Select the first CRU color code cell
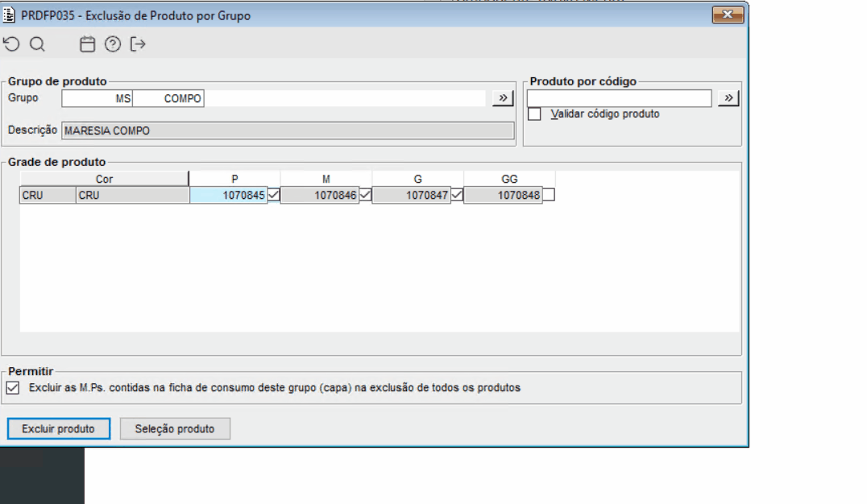The width and height of the screenshot is (867, 504). coord(48,195)
